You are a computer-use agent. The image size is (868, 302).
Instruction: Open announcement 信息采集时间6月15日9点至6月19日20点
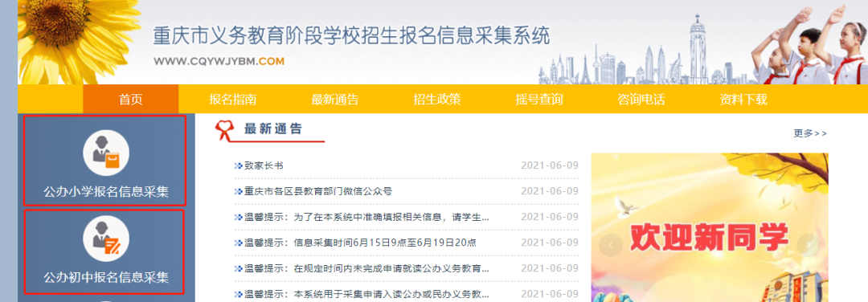tap(360, 243)
